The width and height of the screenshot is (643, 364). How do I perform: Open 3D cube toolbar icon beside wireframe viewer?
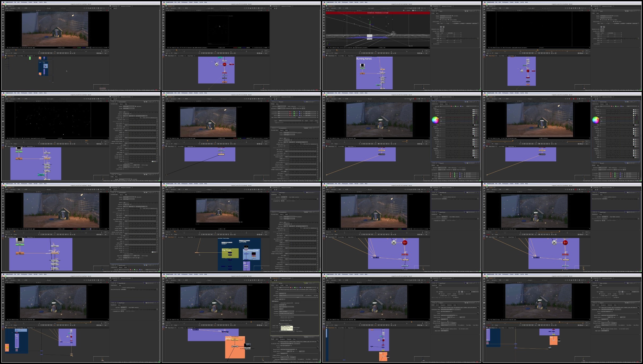point(324,31)
